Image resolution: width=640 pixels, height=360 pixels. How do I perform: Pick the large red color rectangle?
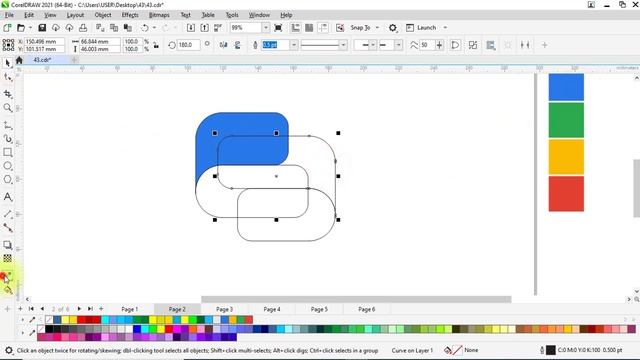pyautogui.click(x=566, y=193)
